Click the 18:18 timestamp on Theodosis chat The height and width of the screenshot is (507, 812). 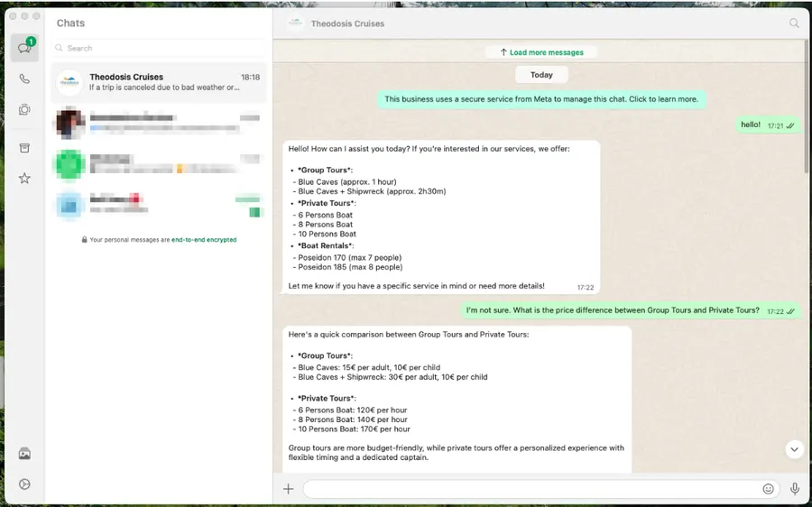(250, 78)
